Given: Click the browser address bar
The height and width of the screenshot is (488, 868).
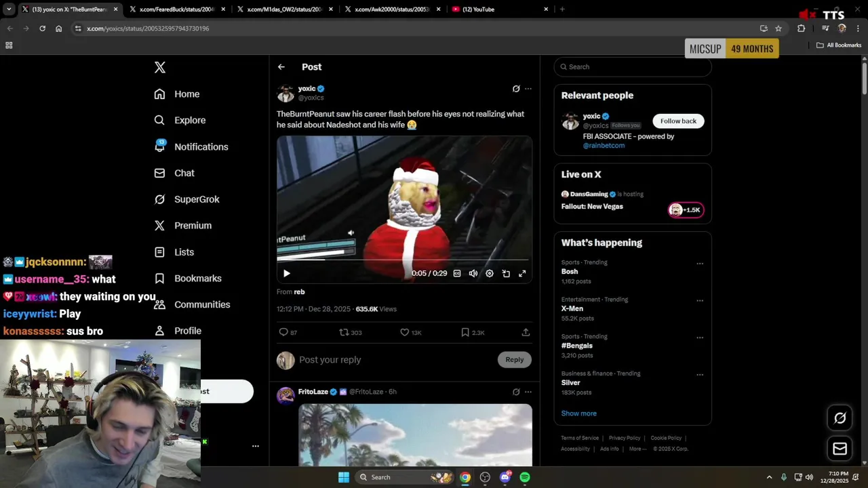Looking at the screenshot, I should pos(414,28).
